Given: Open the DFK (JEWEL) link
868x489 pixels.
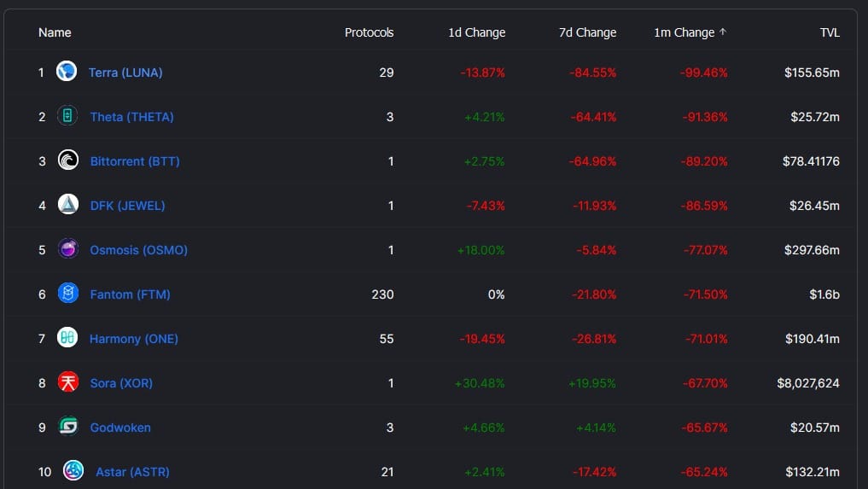Looking at the screenshot, I should coord(127,206).
